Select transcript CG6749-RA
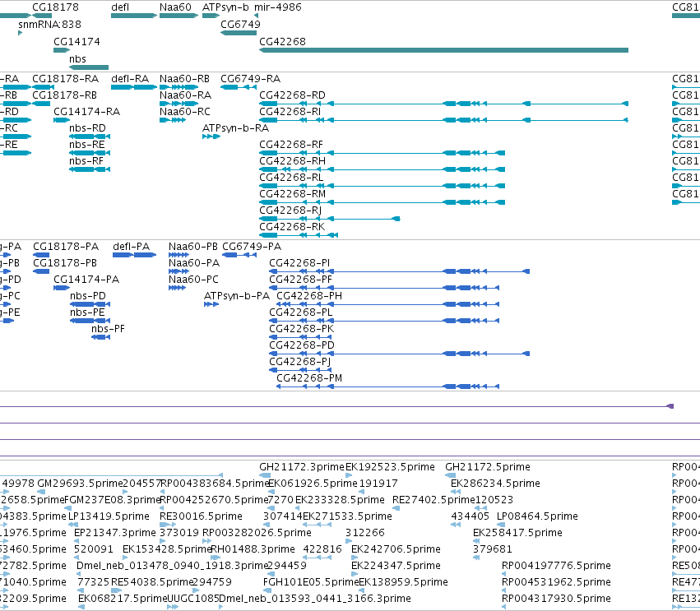Screen dimensions: 700x611 coord(239,87)
